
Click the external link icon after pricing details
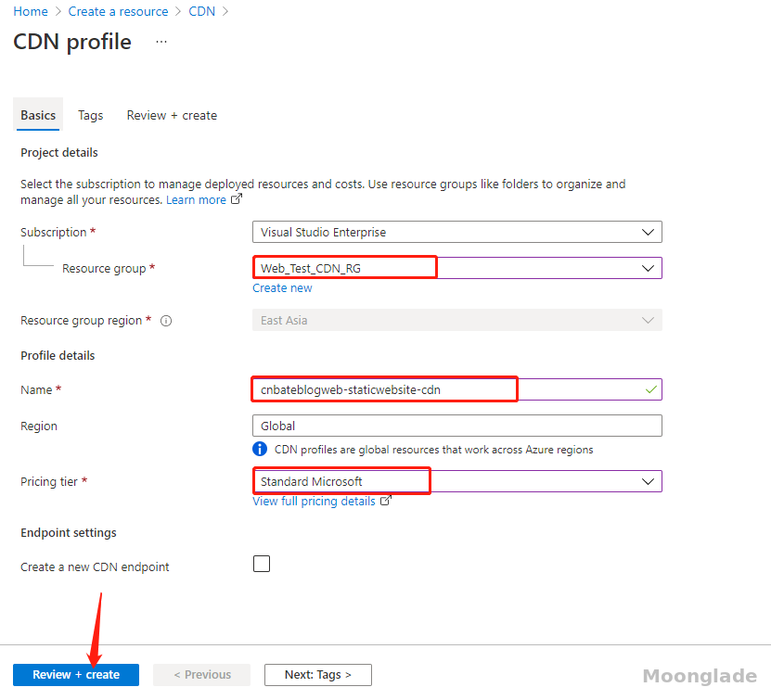pos(386,501)
